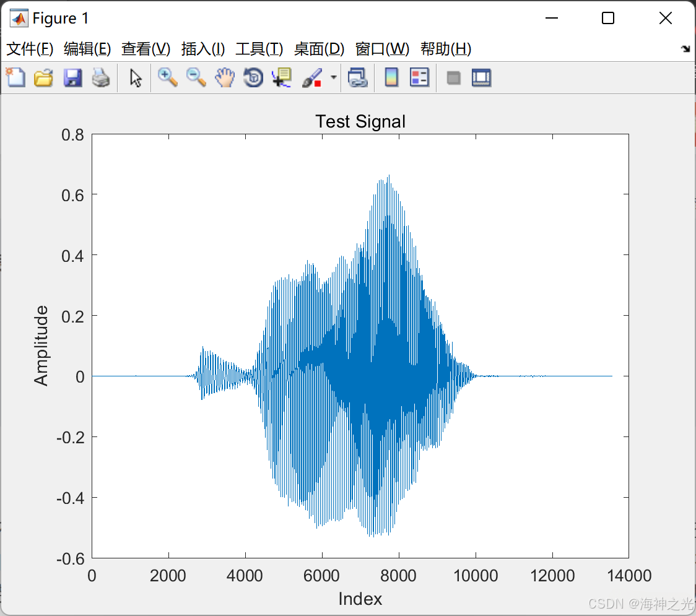Enable the Rotate 3D tool
This screenshot has width=696, height=616.
(x=253, y=77)
